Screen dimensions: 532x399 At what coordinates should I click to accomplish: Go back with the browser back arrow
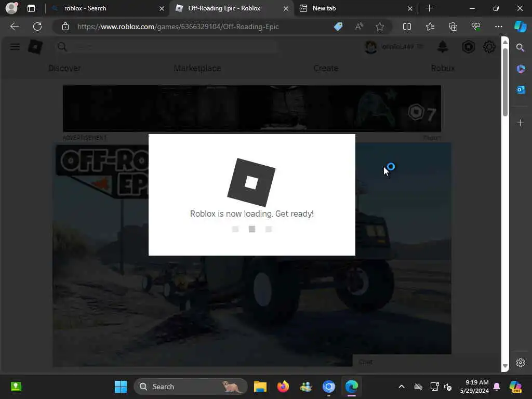coord(15,26)
